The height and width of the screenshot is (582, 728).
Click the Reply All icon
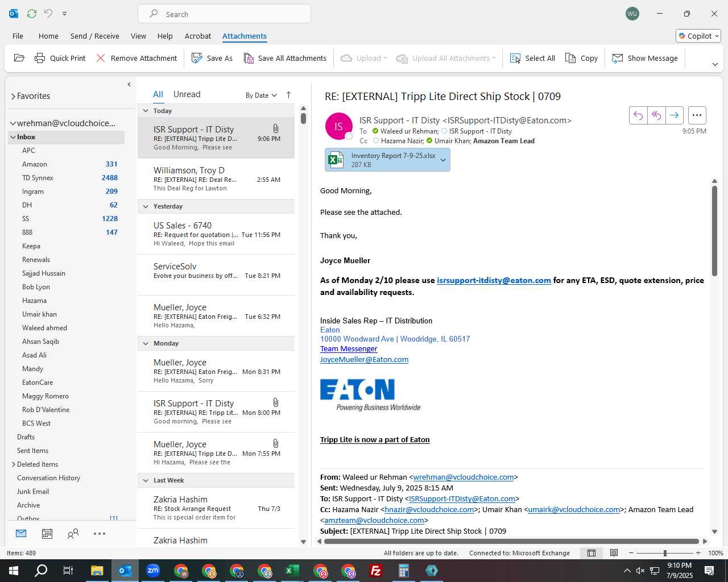pyautogui.click(x=656, y=115)
